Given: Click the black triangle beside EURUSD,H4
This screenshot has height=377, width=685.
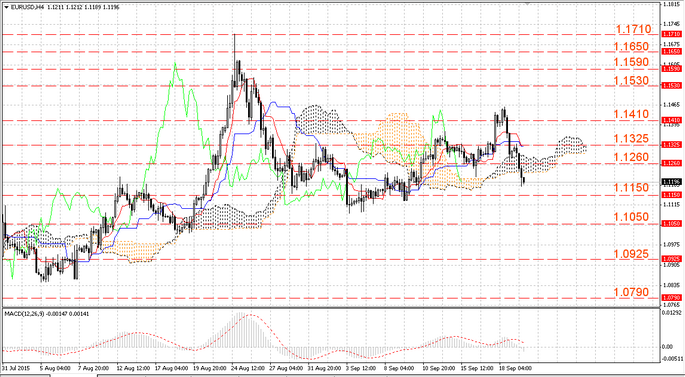Looking at the screenshot, I should coord(6,7).
